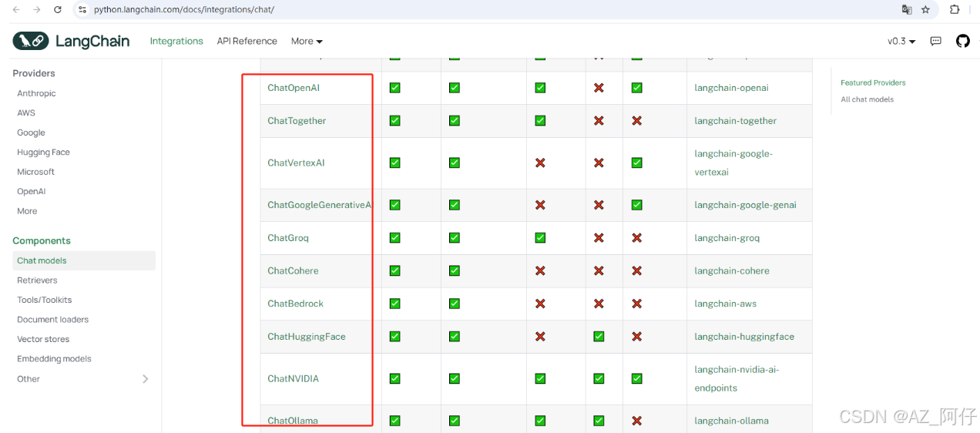Select Document loaders in the sidebar
The height and width of the screenshot is (433, 980).
(x=53, y=320)
